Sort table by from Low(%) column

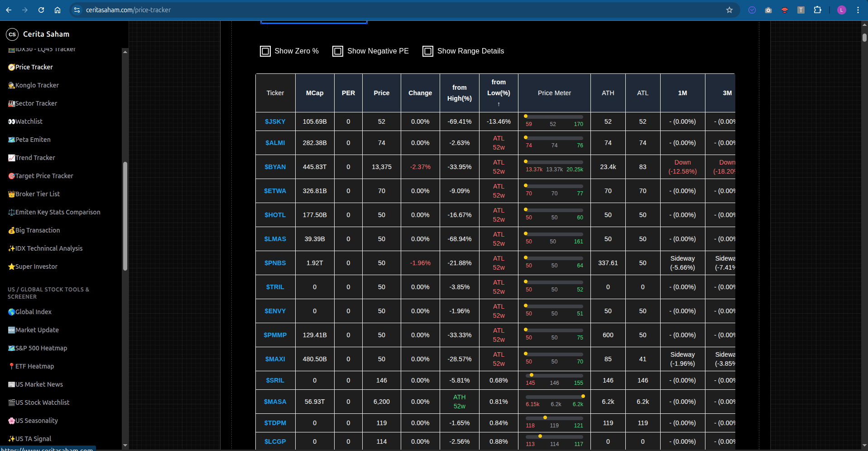pyautogui.click(x=499, y=92)
